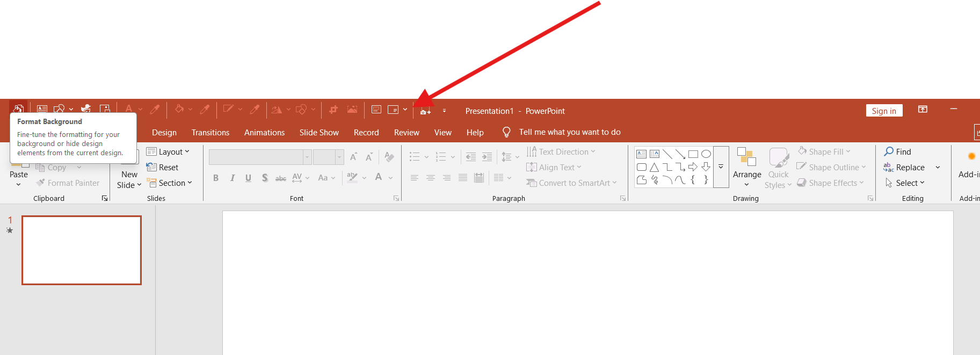Click the Replace button
Screen dimensions: 980x355
coord(904,167)
